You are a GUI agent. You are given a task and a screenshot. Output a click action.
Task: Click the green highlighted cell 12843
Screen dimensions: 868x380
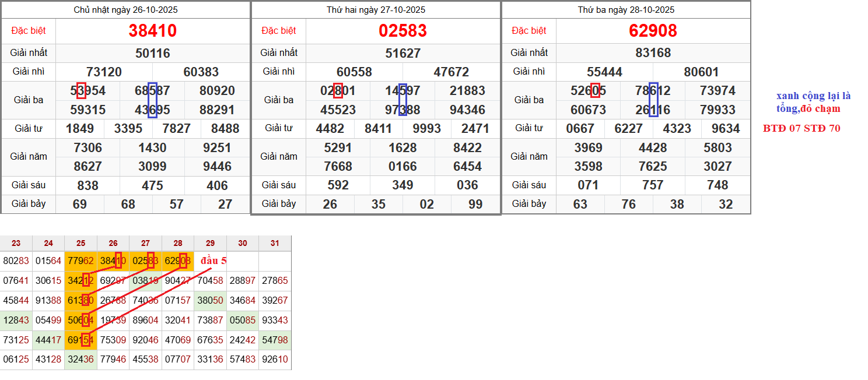[16, 320]
